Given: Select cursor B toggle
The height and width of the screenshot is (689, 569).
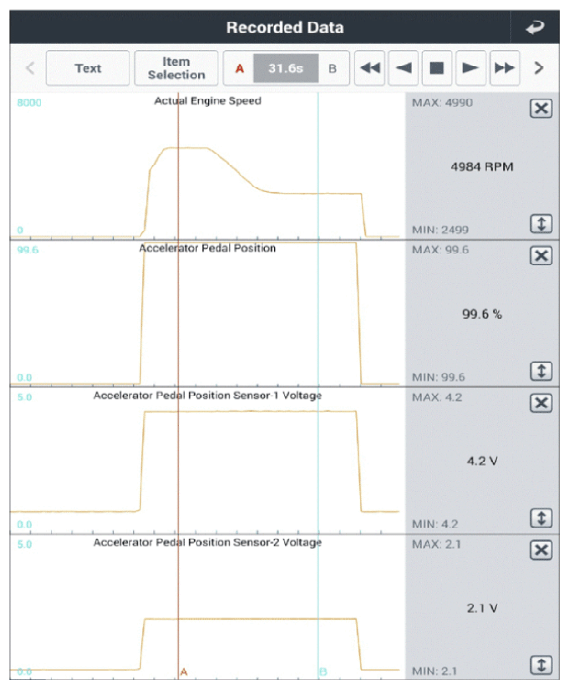Looking at the screenshot, I should 333,69.
